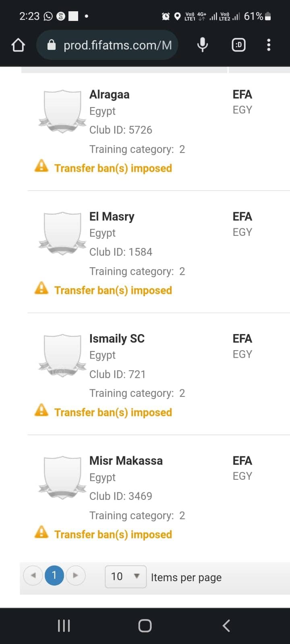Click Alragaa transfer ban warning icon
Viewport: 290px width, 644px height.
41,166
